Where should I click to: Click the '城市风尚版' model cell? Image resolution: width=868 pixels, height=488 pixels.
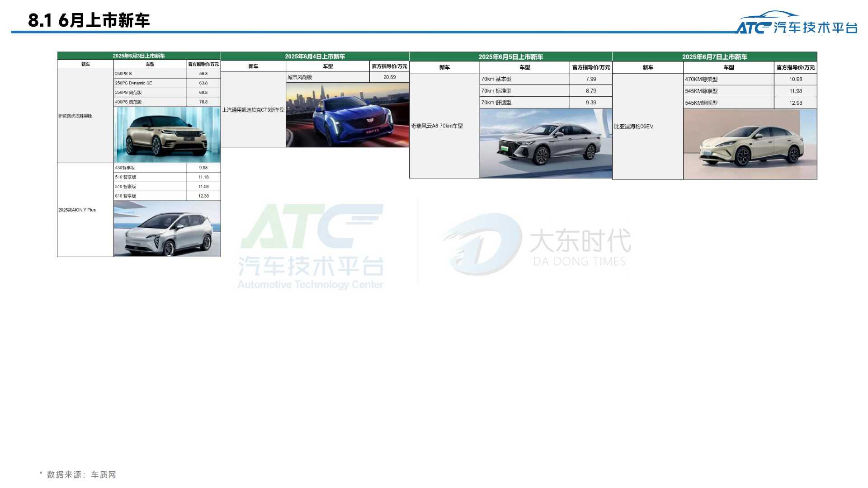tap(328, 77)
